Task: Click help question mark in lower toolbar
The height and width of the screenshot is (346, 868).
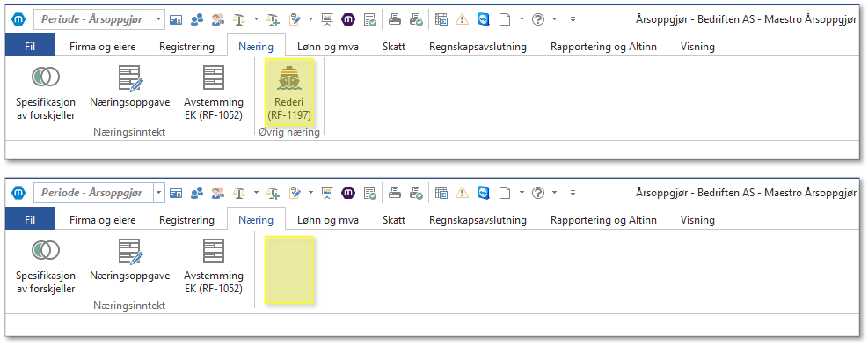Action: pos(538,193)
